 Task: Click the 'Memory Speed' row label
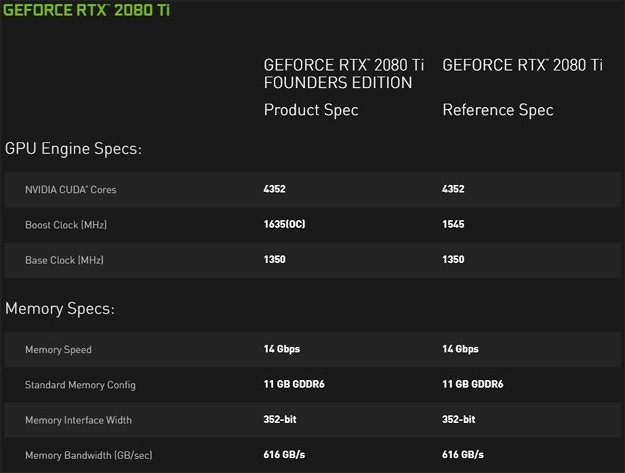tap(58, 350)
